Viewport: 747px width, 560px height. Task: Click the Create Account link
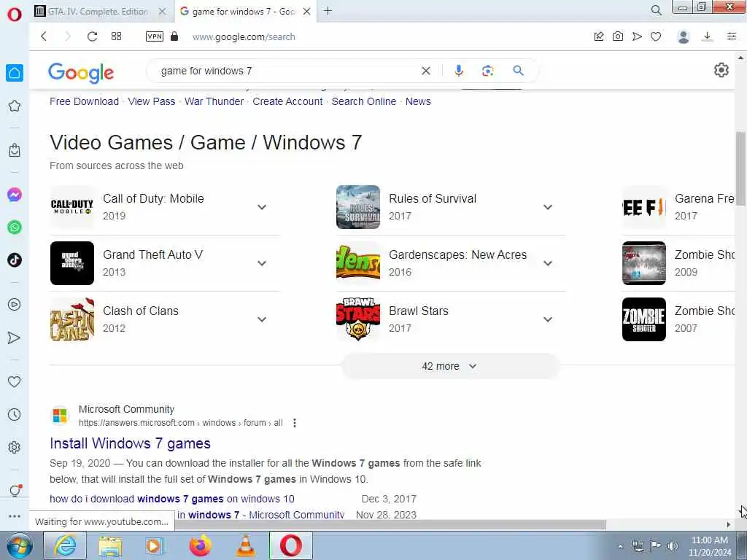pyautogui.click(x=287, y=101)
